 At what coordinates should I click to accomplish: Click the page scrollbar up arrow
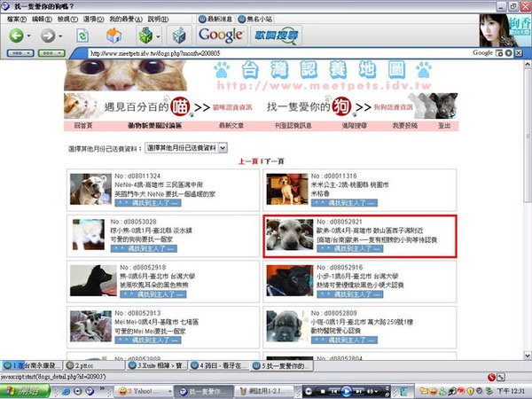[528, 64]
